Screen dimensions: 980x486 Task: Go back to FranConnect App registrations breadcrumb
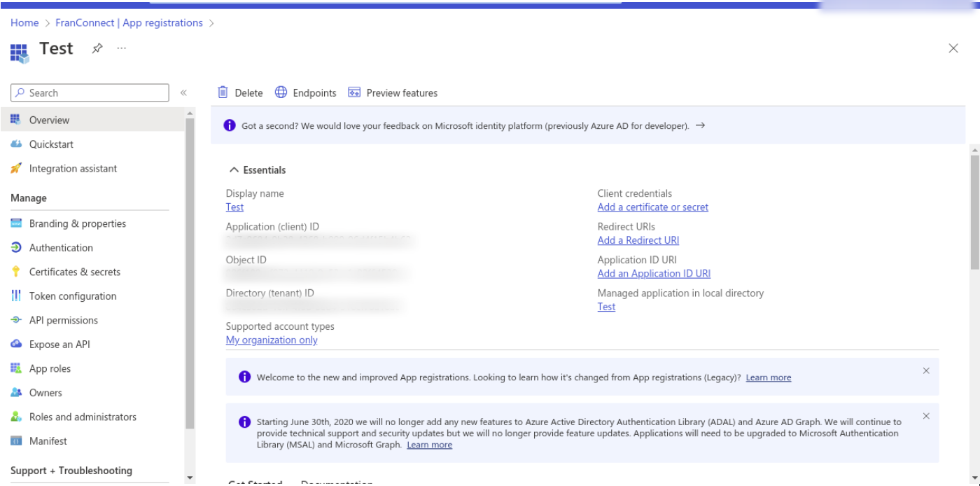[x=129, y=22]
